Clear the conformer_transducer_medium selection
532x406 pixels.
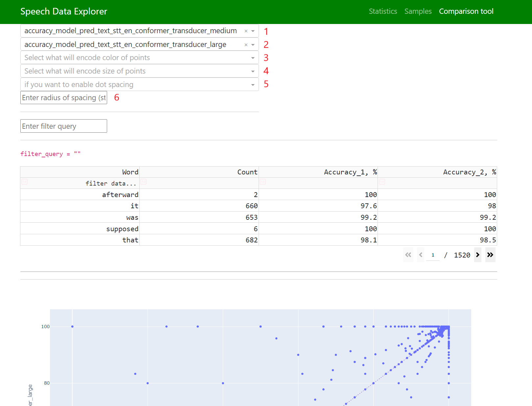(246, 31)
